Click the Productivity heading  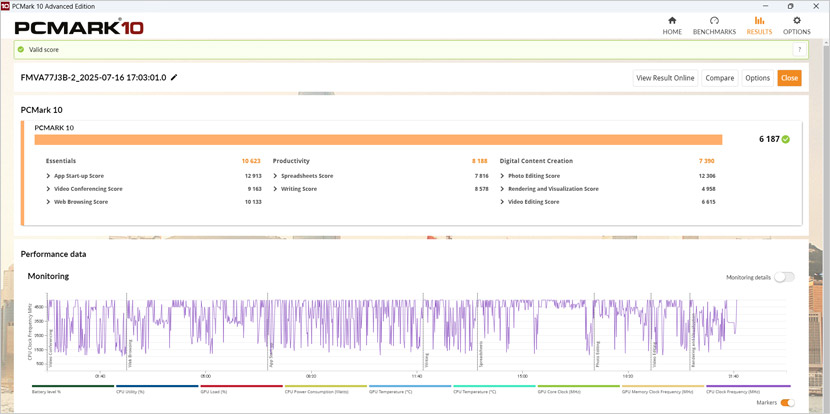coord(291,161)
